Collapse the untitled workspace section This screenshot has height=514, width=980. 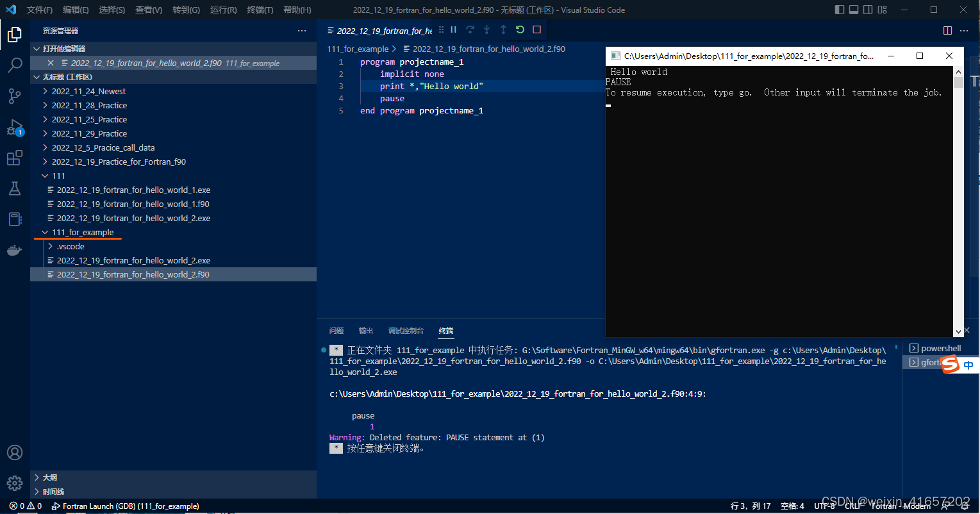tap(173, 77)
